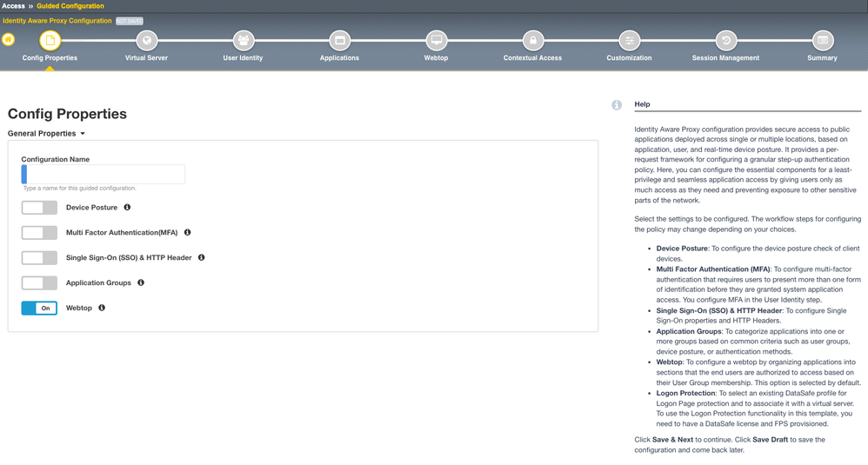Click the info icon next to Device Posture
The height and width of the screenshot is (465, 868).
point(127,208)
